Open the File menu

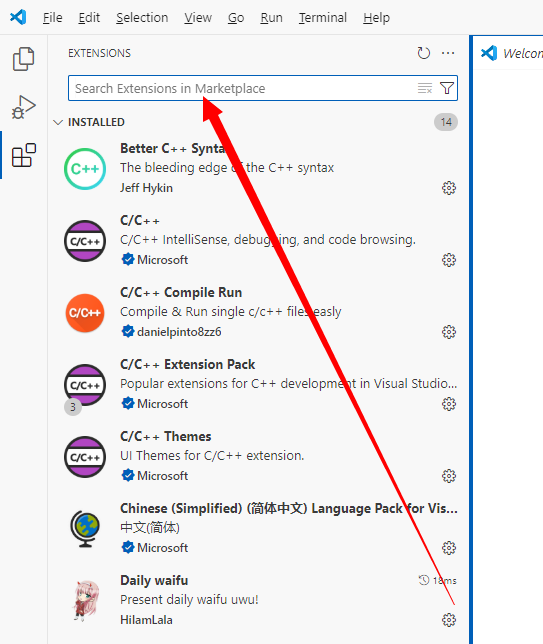tap(53, 18)
